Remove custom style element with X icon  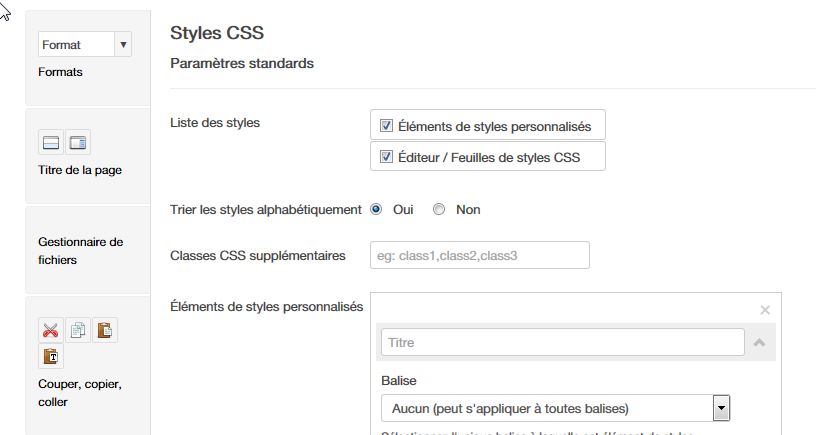(765, 310)
